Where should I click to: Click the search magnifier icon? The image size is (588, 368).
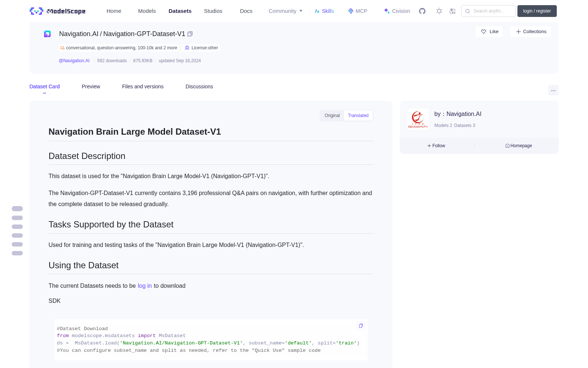467,11
